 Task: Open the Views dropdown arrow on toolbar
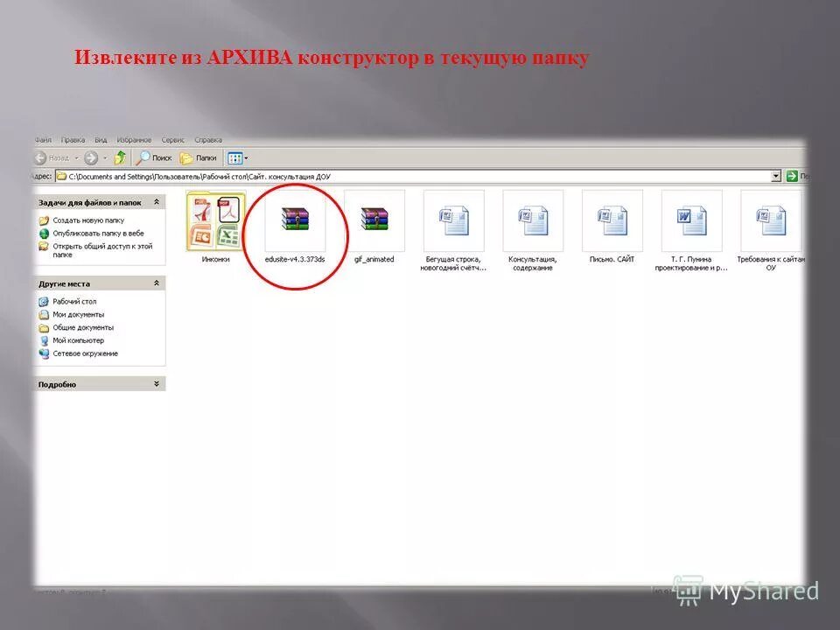pos(246,157)
